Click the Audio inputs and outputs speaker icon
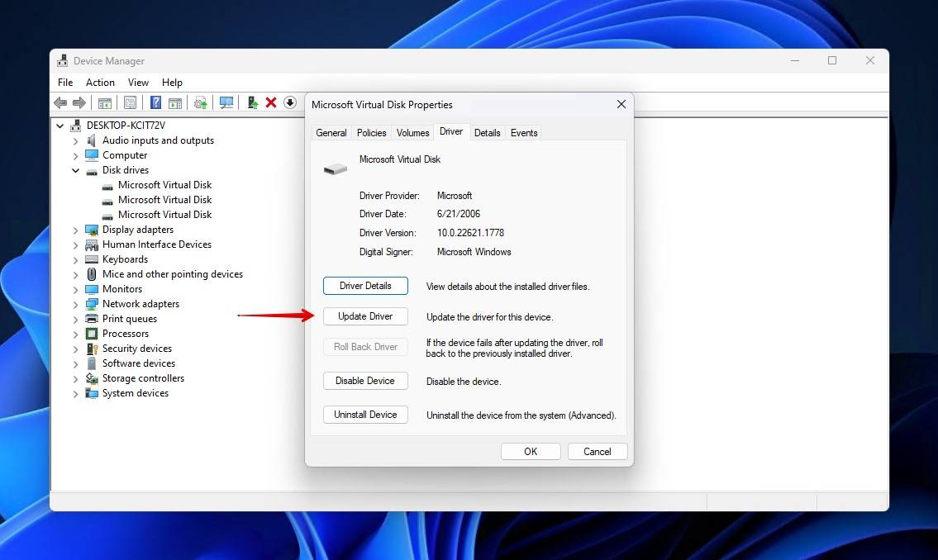 pyautogui.click(x=92, y=140)
